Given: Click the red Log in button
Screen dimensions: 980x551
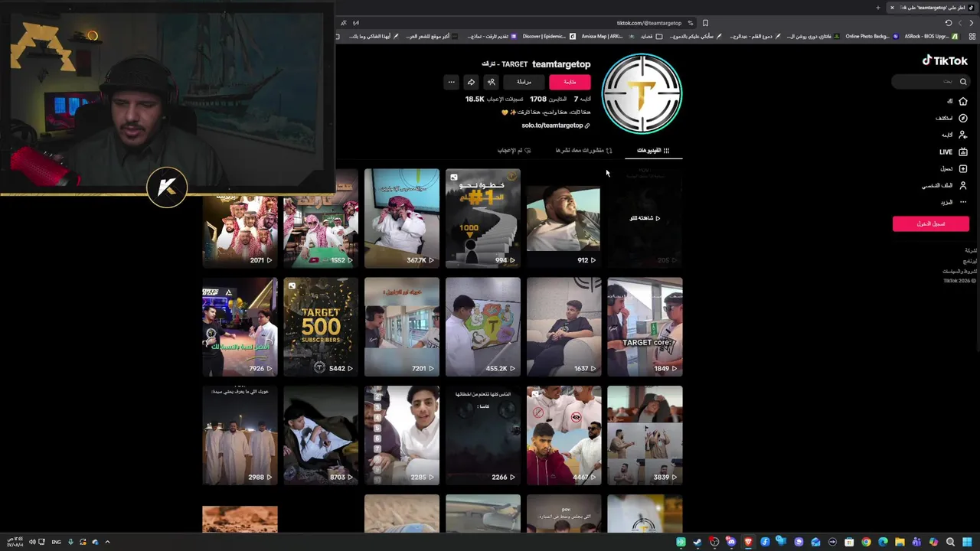Looking at the screenshot, I should [x=930, y=223].
